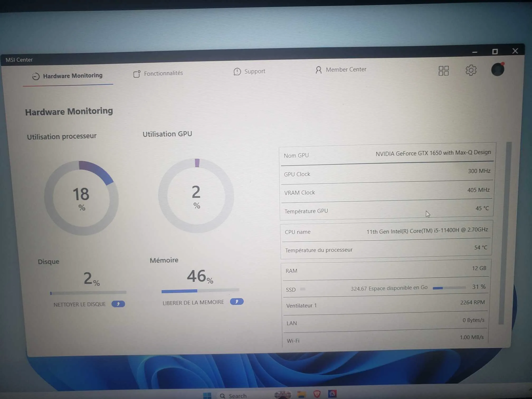This screenshot has height=399, width=532.
Task: Click the Member Center person icon
Action: pyautogui.click(x=319, y=70)
